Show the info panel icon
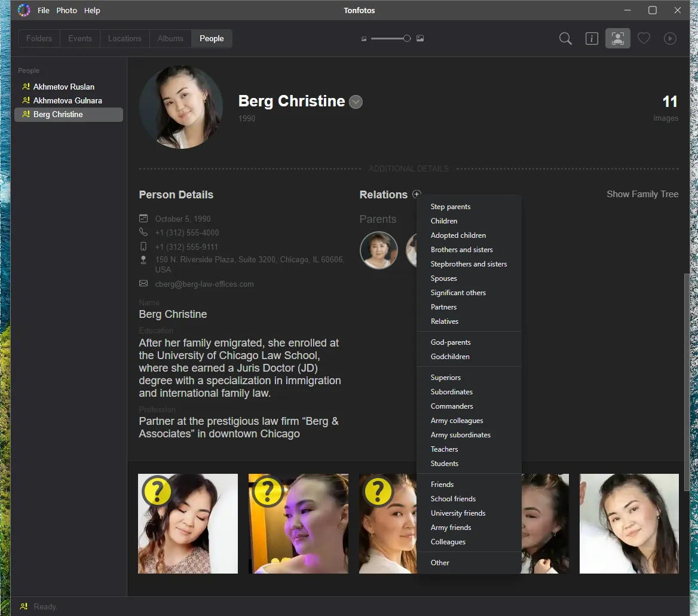 click(x=592, y=39)
